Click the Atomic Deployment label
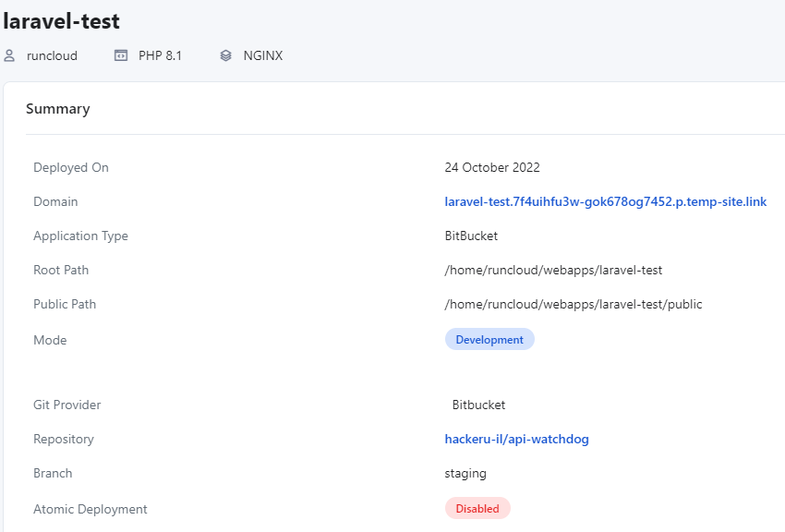The image size is (785, 532). [x=90, y=509]
